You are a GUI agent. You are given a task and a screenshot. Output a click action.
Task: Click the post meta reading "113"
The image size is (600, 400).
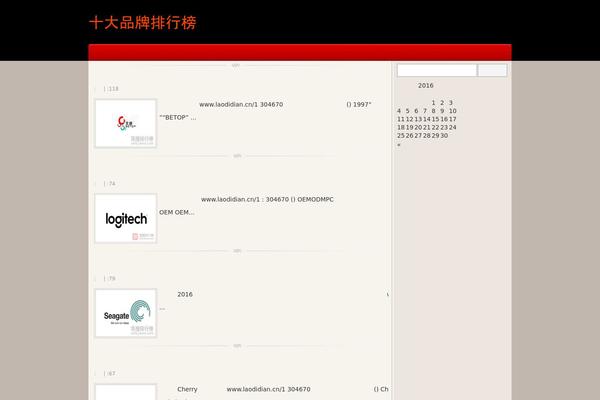tap(113, 89)
